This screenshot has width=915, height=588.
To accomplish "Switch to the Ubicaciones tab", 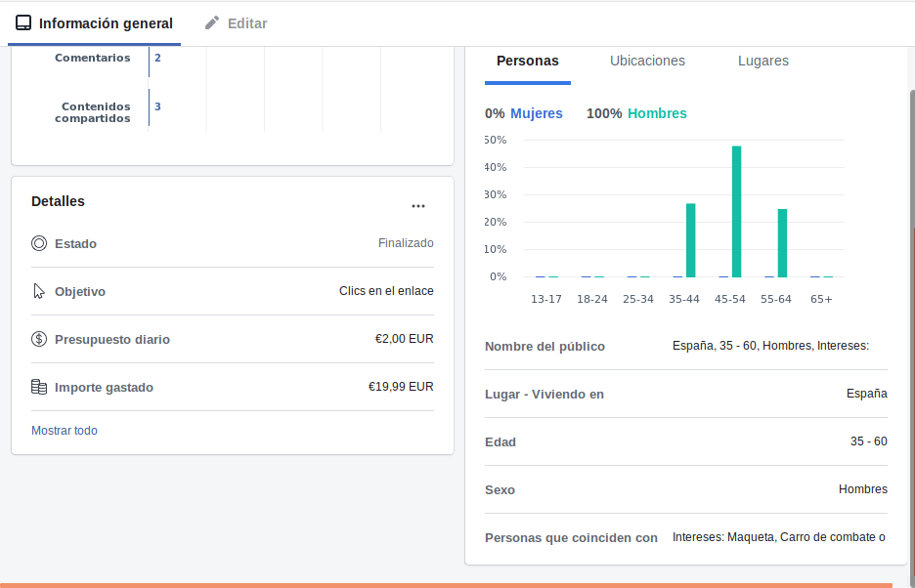I will coord(647,61).
